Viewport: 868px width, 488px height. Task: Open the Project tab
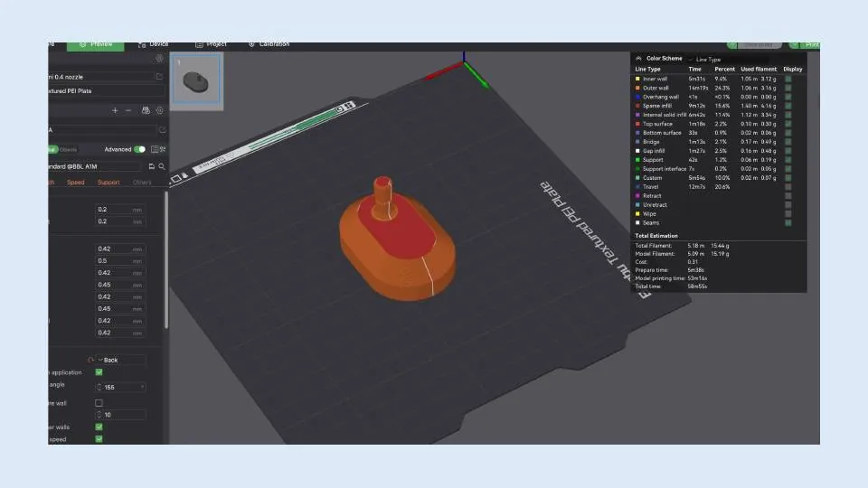point(211,44)
